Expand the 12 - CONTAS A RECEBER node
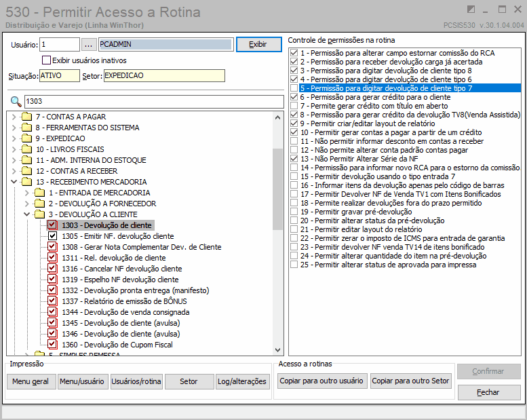 point(14,171)
